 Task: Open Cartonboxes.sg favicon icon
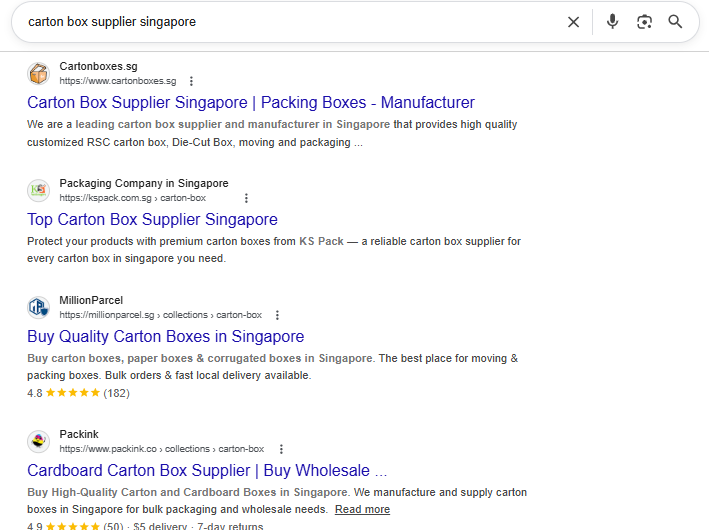click(x=38, y=73)
